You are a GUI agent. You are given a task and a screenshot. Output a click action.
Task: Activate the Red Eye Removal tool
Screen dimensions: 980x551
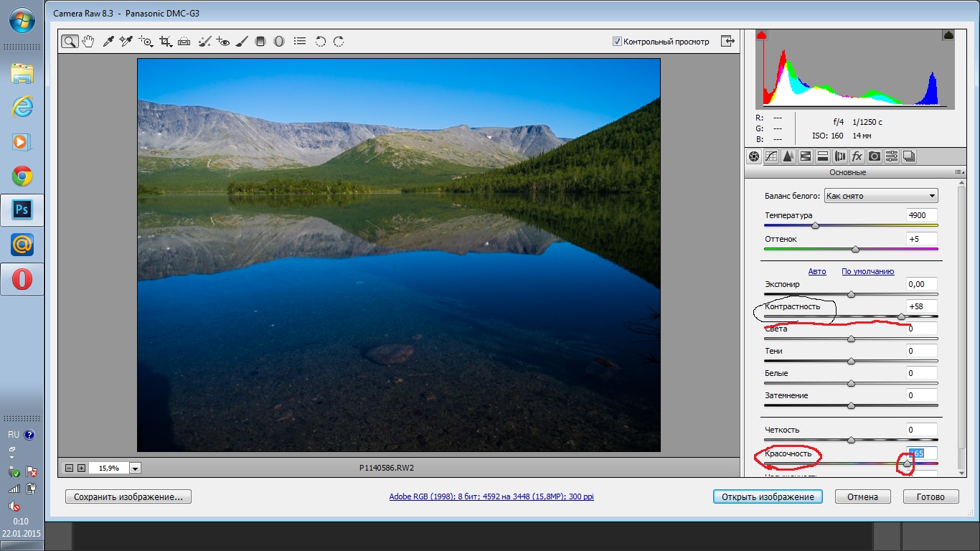point(222,42)
